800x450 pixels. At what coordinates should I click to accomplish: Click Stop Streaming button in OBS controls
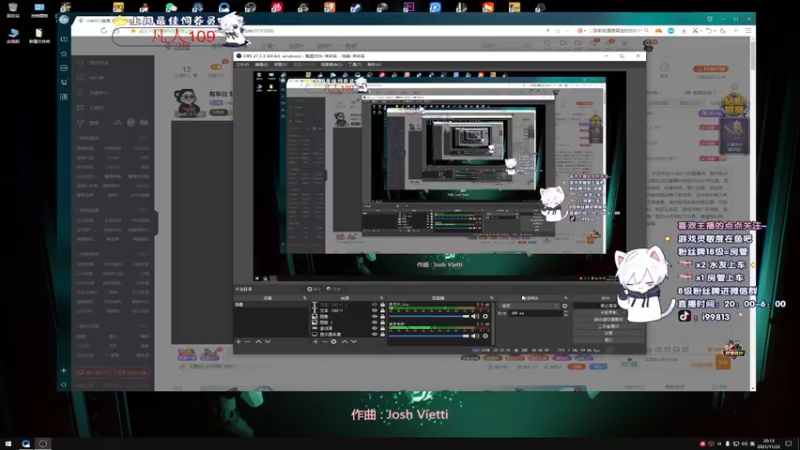pos(608,306)
